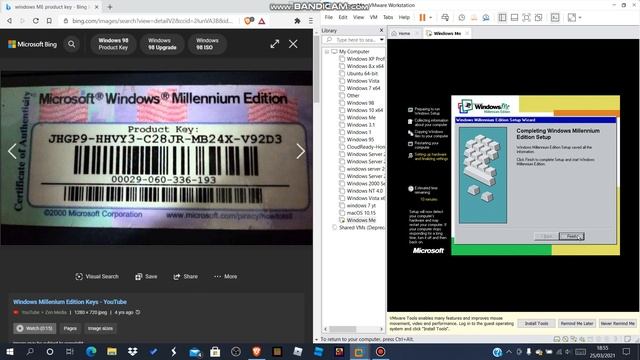This screenshot has width=640, height=360.
Task: Click Remind Me Later button
Action: coord(576,323)
